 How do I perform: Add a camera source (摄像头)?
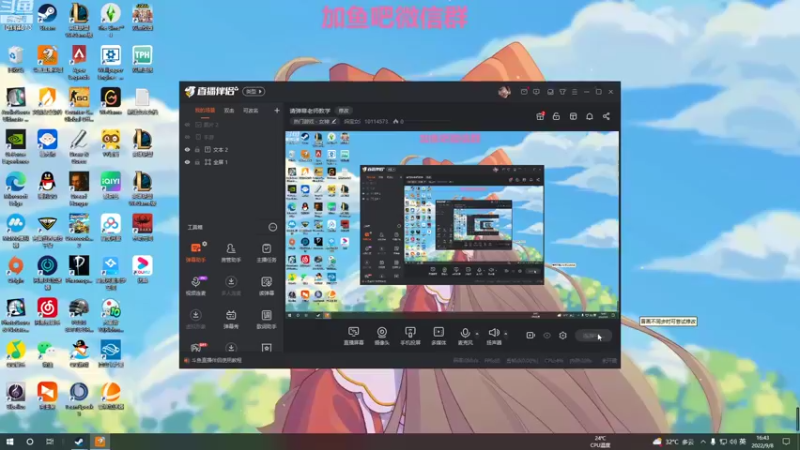[x=382, y=336]
